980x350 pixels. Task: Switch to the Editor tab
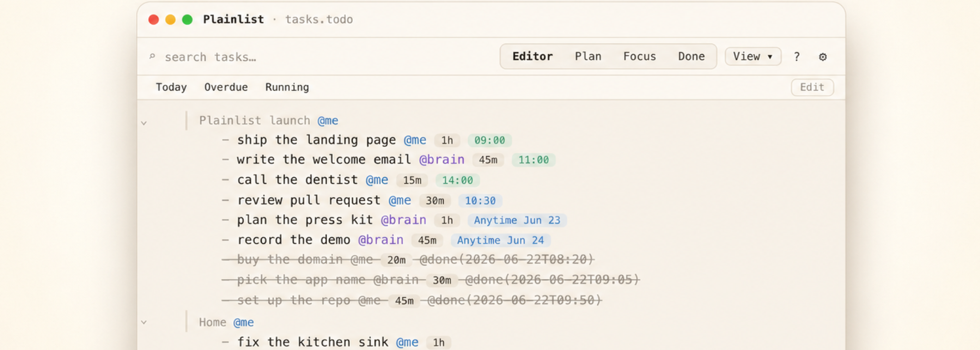[x=533, y=56]
